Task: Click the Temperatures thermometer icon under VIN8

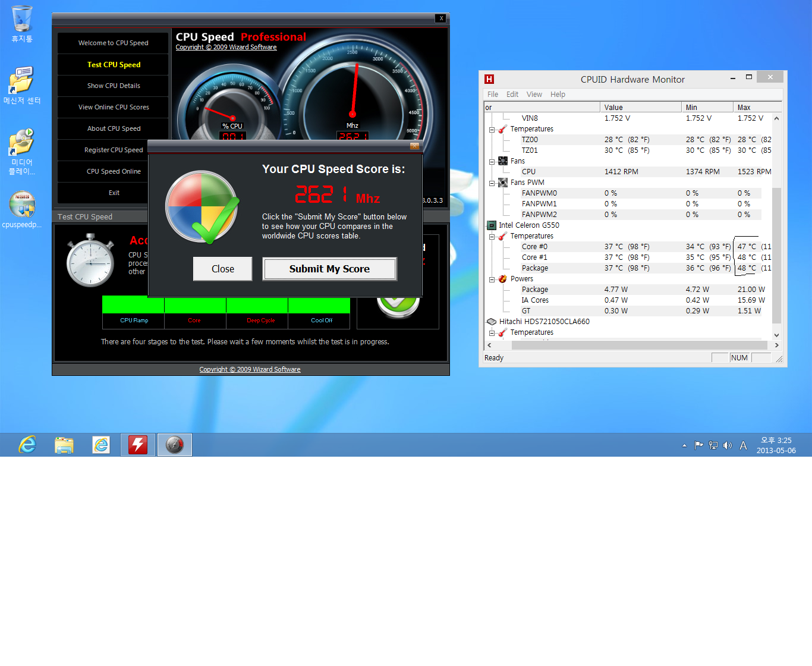Action: (503, 129)
